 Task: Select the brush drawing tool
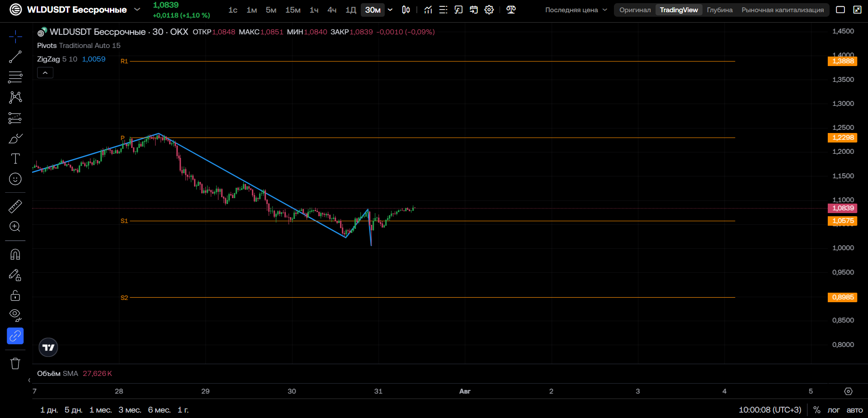(15, 138)
